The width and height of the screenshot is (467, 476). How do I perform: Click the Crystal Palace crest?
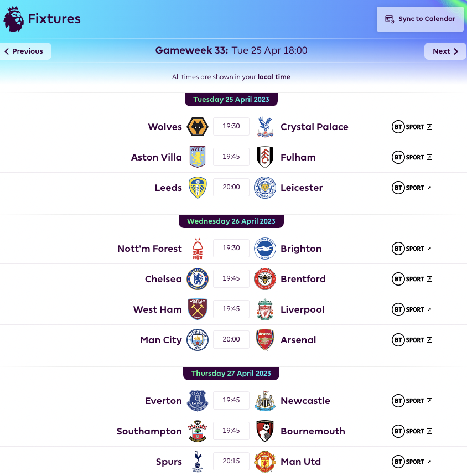tap(265, 126)
